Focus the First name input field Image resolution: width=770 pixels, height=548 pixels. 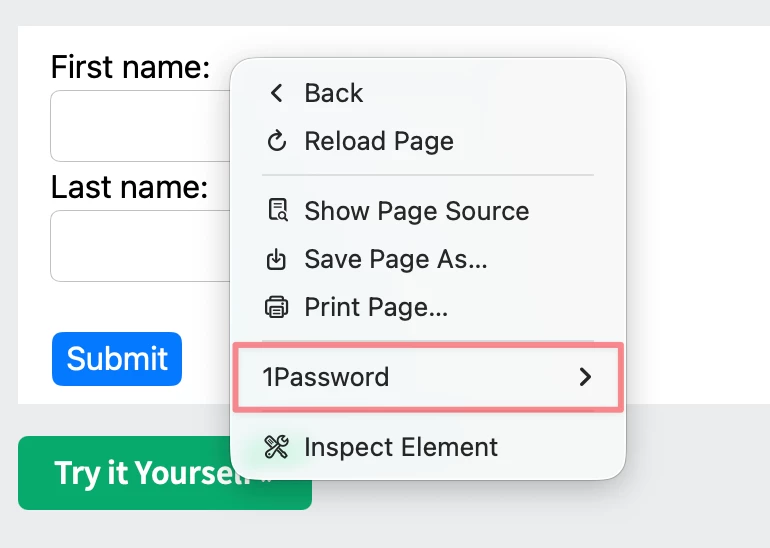(140, 126)
